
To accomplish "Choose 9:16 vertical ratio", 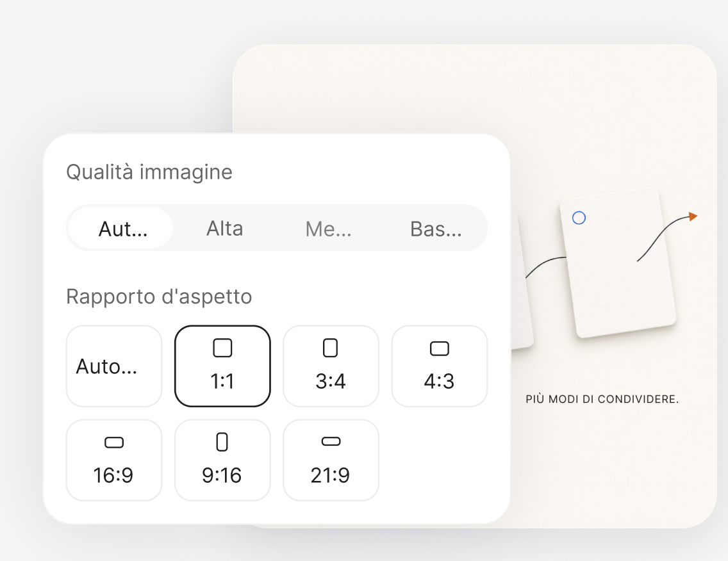I will click(222, 460).
